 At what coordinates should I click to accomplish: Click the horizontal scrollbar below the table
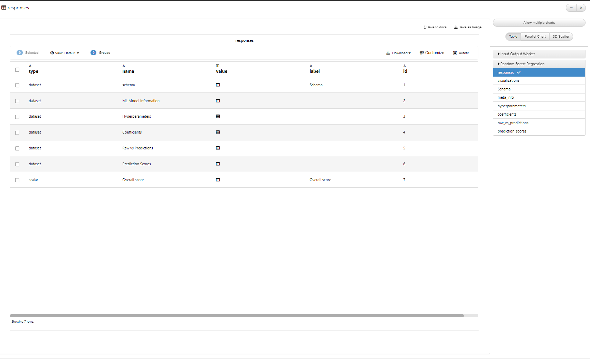[x=237, y=316]
